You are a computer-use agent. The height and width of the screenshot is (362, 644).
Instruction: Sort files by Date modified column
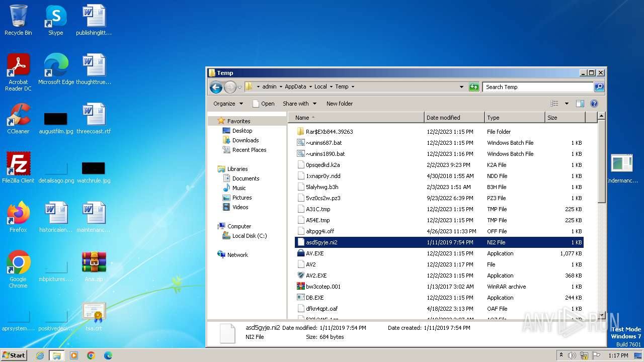pyautogui.click(x=454, y=118)
